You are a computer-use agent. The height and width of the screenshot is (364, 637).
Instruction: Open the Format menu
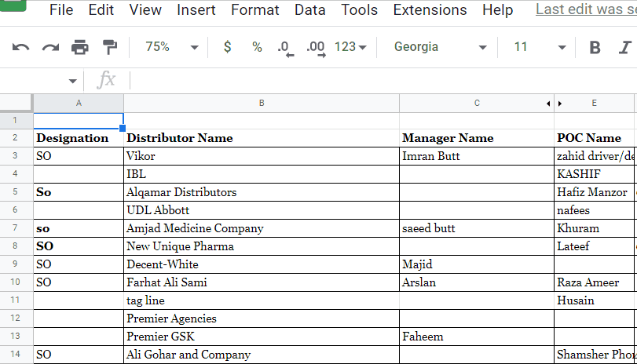tap(255, 9)
